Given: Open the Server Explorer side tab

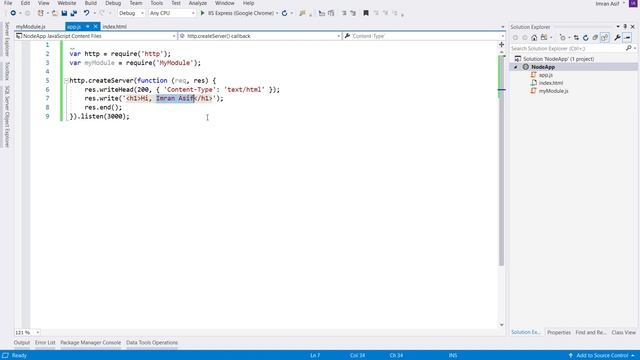Looking at the screenshot, I should point(7,39).
